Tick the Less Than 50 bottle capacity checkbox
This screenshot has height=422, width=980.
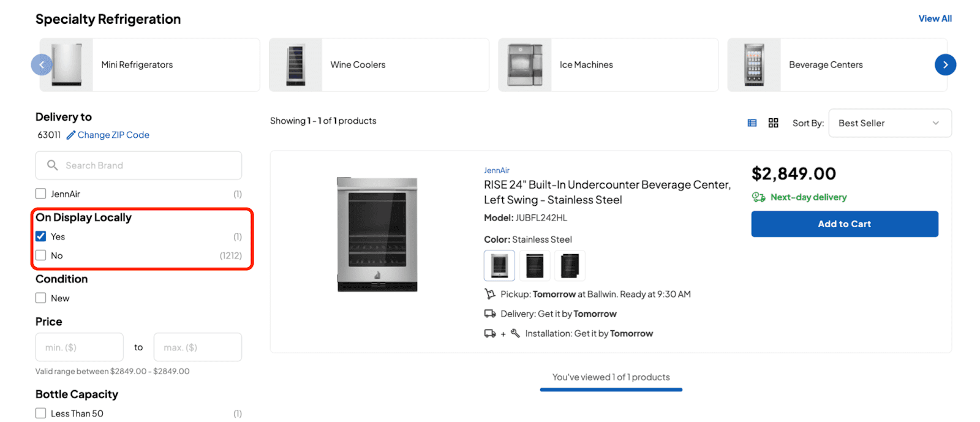coord(41,413)
